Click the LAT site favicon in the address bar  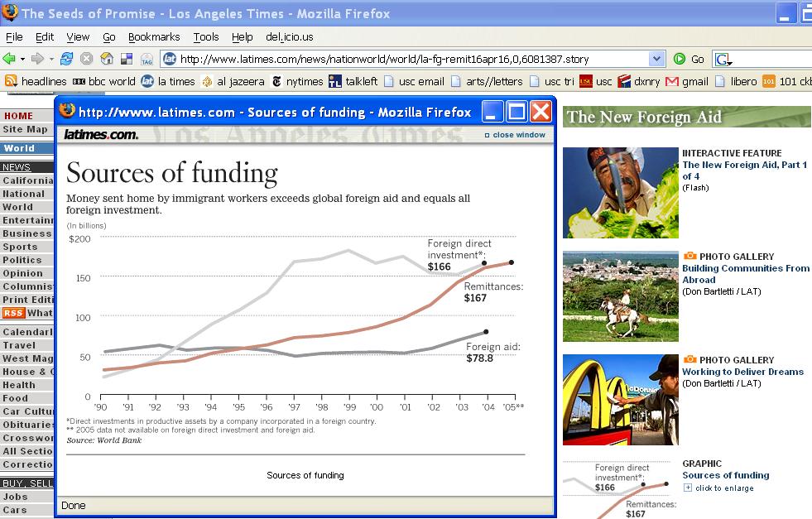coord(170,59)
